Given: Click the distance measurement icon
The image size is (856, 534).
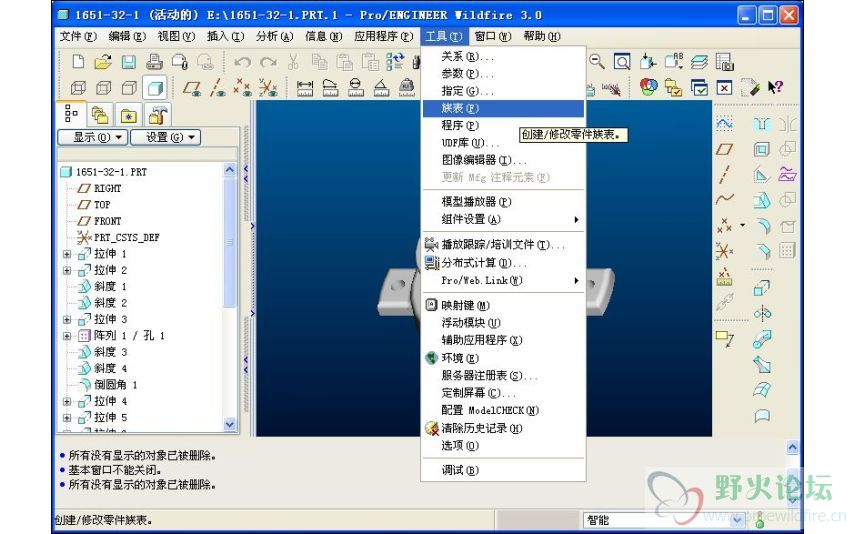Looking at the screenshot, I should 305,87.
